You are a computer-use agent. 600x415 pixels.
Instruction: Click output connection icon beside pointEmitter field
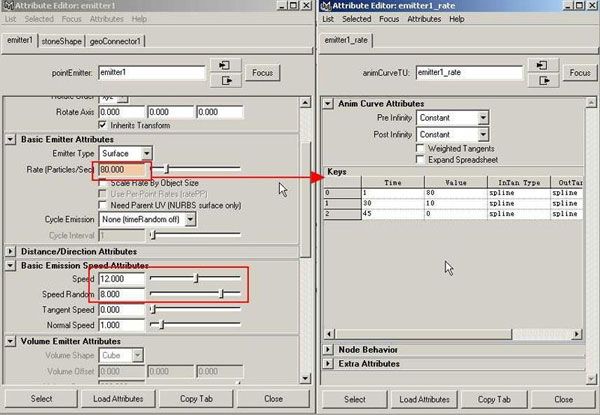click(226, 81)
